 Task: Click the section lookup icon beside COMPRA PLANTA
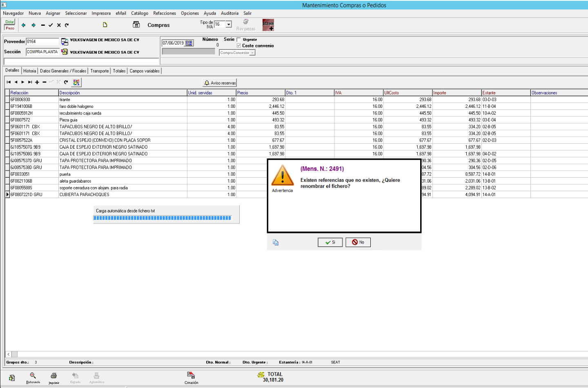[x=65, y=52]
